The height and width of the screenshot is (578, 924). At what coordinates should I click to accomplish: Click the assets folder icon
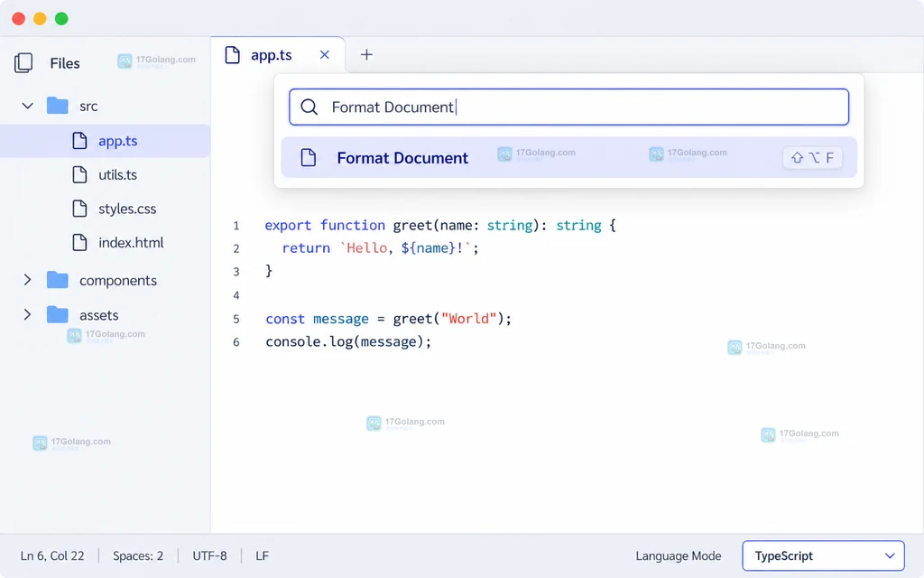(x=57, y=314)
